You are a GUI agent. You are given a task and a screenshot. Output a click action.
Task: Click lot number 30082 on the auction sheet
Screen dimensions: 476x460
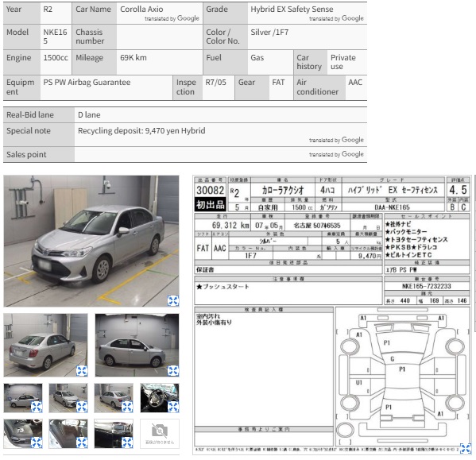(x=210, y=190)
